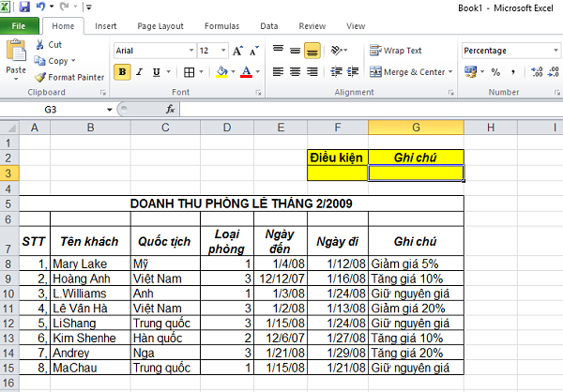Image resolution: width=563 pixels, height=392 pixels.
Task: Click the Insert Function fx icon
Action: pos(171,110)
